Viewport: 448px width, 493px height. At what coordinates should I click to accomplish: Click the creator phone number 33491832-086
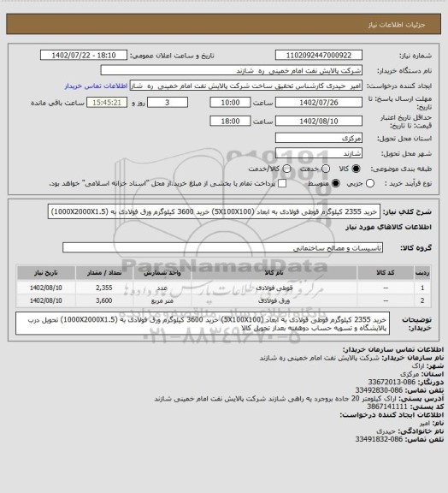point(379,439)
